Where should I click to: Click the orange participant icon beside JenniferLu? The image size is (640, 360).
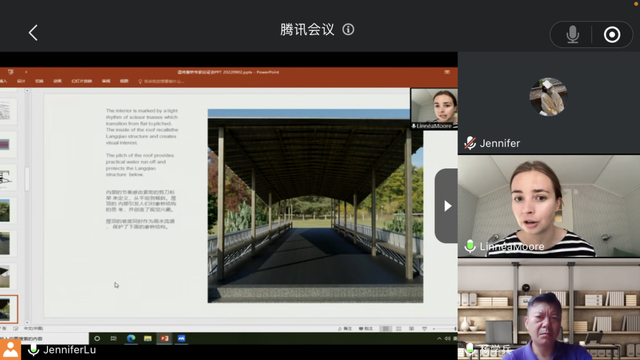point(10,350)
